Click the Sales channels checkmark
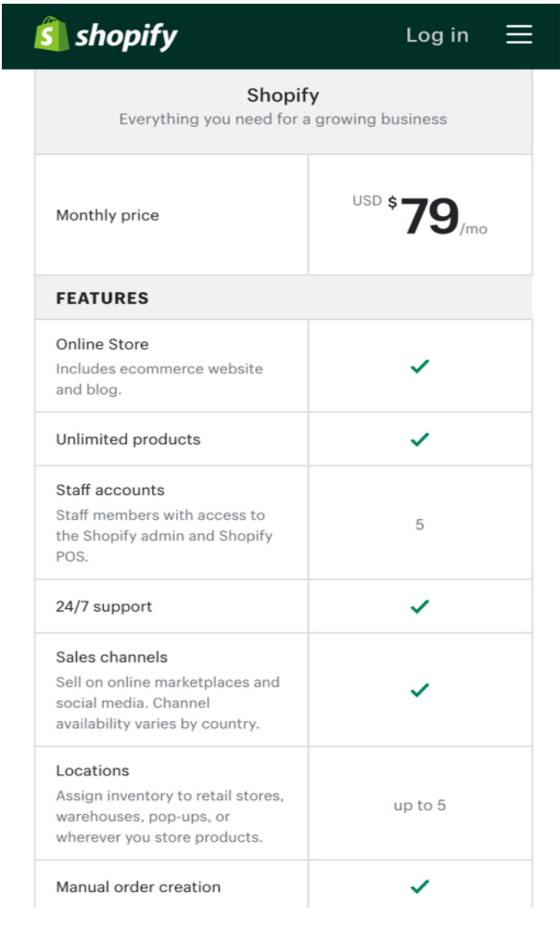 tap(420, 690)
